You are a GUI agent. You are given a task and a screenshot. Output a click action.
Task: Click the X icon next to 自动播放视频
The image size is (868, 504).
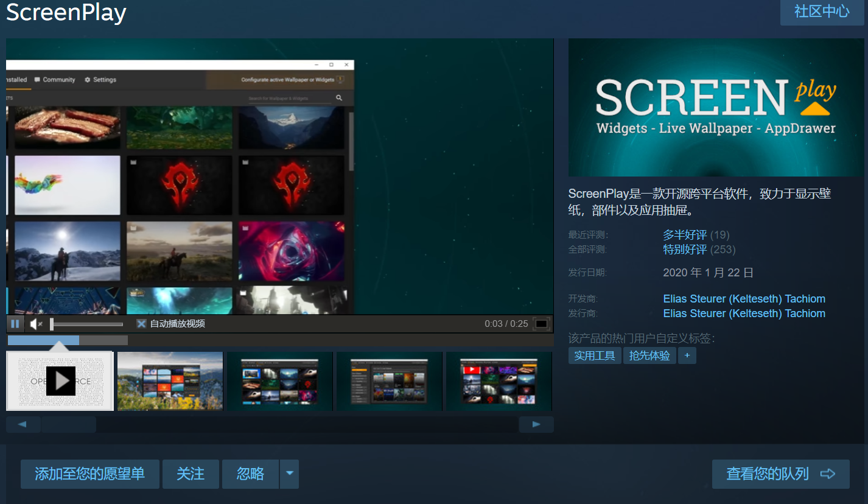tap(141, 323)
